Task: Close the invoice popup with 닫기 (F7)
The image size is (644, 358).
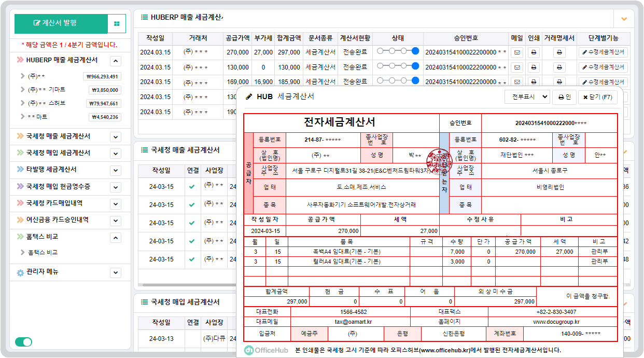Action: tap(598, 97)
